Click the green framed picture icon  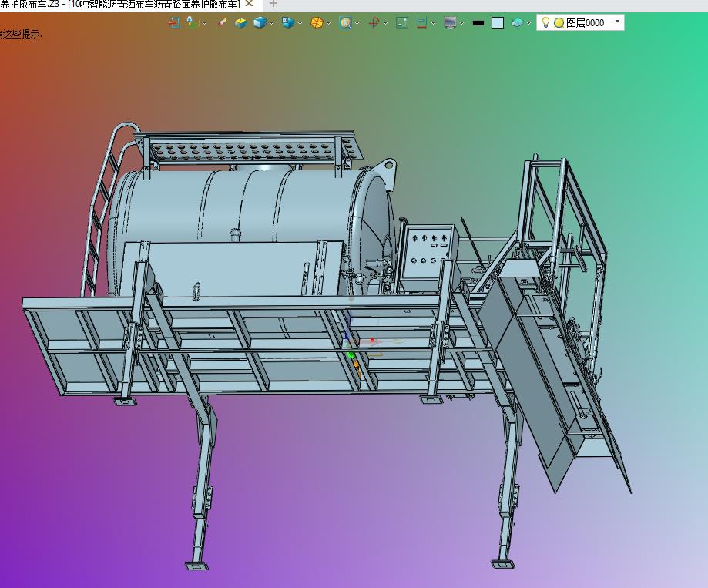point(402,23)
